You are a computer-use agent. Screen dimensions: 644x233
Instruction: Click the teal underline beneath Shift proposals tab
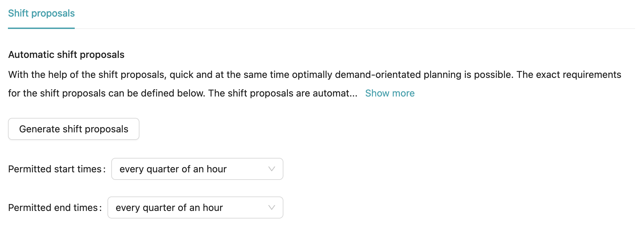tap(41, 28)
